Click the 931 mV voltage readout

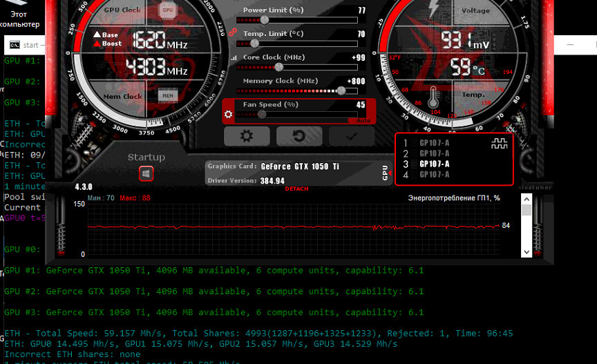pos(465,40)
